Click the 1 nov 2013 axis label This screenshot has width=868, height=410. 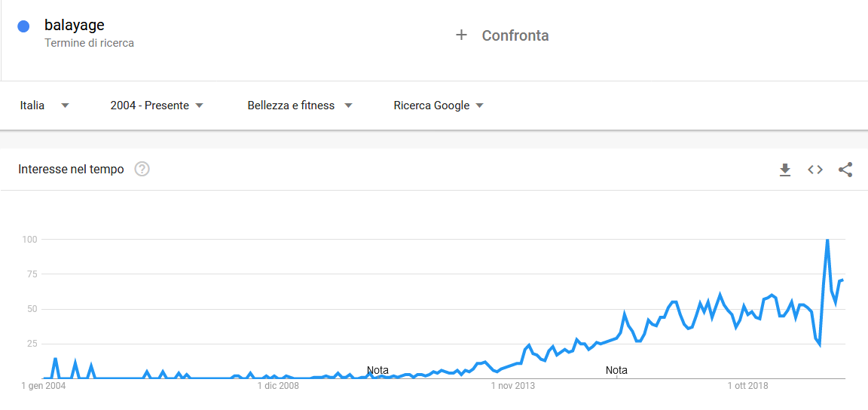coord(513,386)
